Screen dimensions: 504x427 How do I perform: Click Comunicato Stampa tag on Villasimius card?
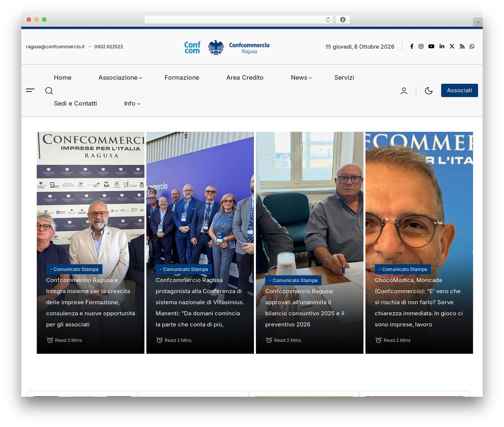point(184,269)
